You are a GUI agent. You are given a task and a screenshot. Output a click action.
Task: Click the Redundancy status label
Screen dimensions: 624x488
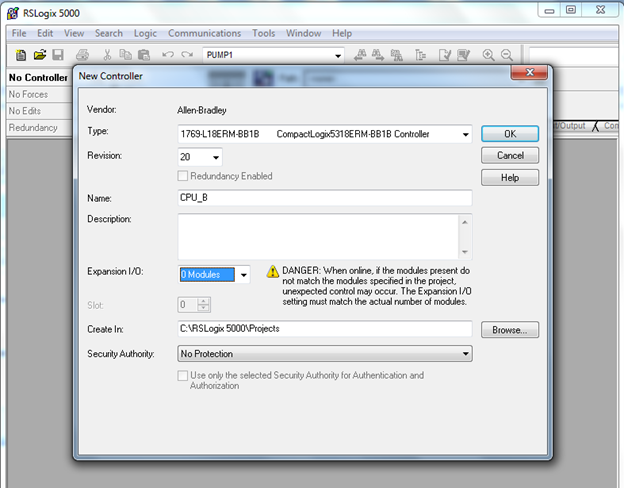[x=33, y=128]
